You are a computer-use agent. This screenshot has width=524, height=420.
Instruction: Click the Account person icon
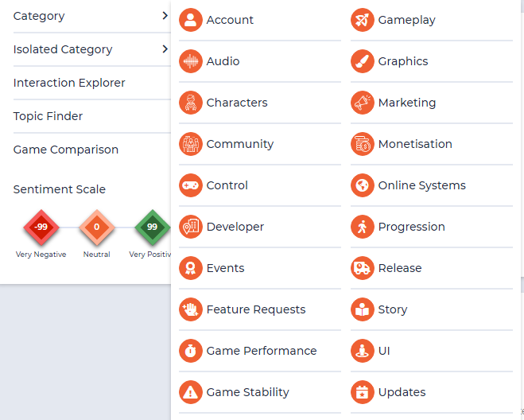[x=191, y=20]
